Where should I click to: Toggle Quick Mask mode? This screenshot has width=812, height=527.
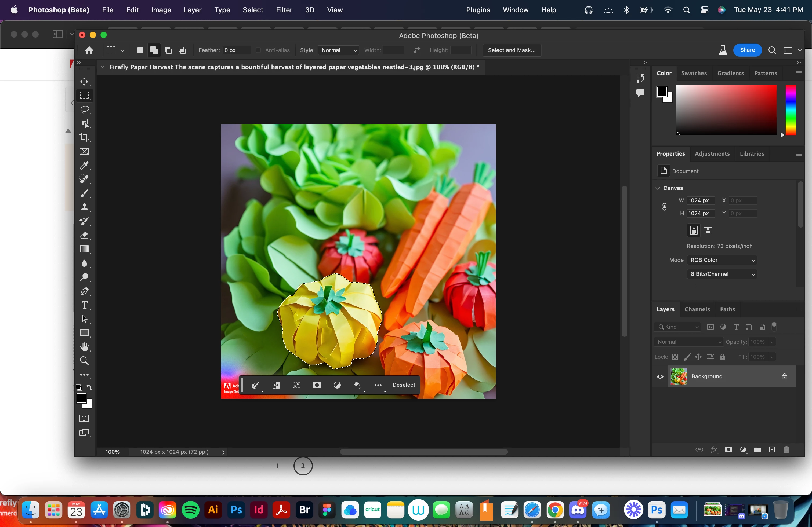click(84, 418)
